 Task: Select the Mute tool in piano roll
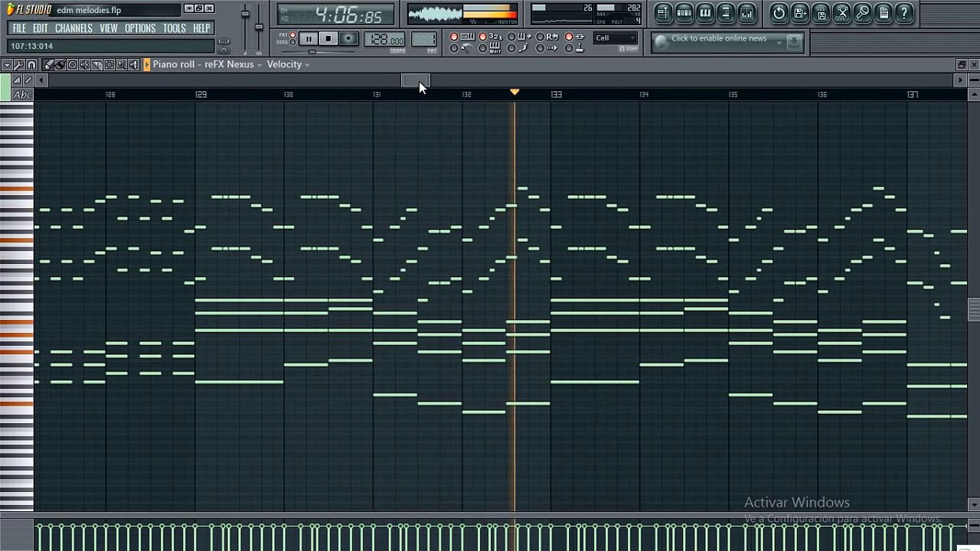(84, 65)
